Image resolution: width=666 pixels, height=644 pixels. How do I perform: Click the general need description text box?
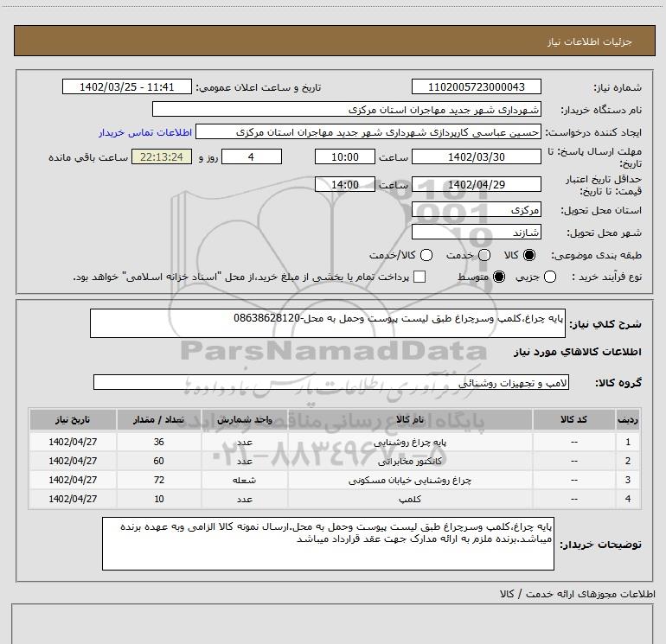tap(328, 323)
